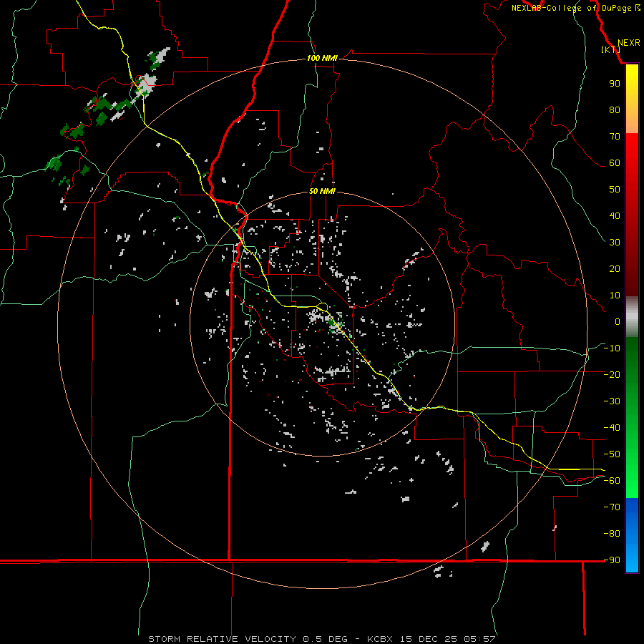Click the 100 NMI range ring label
Image resolution: width=644 pixels, height=644 pixels.
point(322,59)
